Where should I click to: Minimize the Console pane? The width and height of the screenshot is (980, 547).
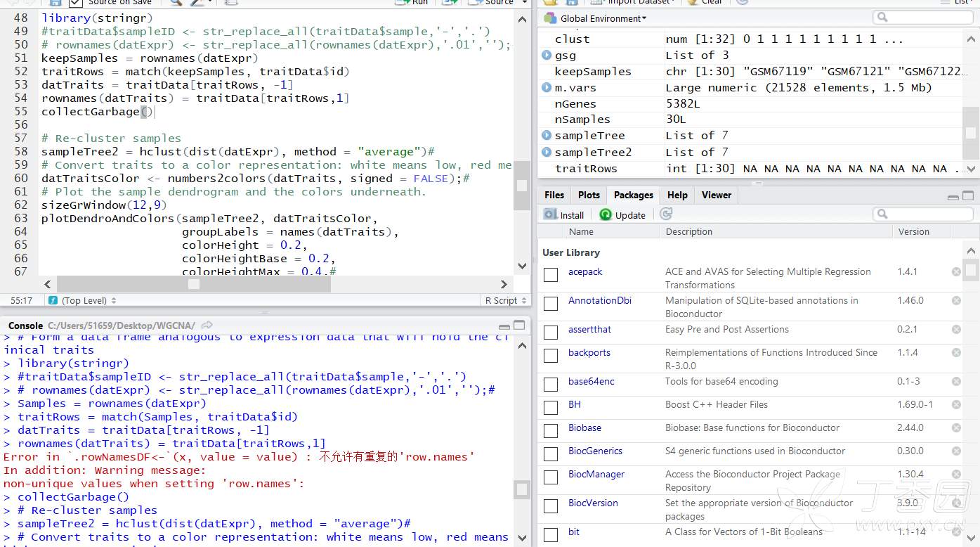click(504, 326)
